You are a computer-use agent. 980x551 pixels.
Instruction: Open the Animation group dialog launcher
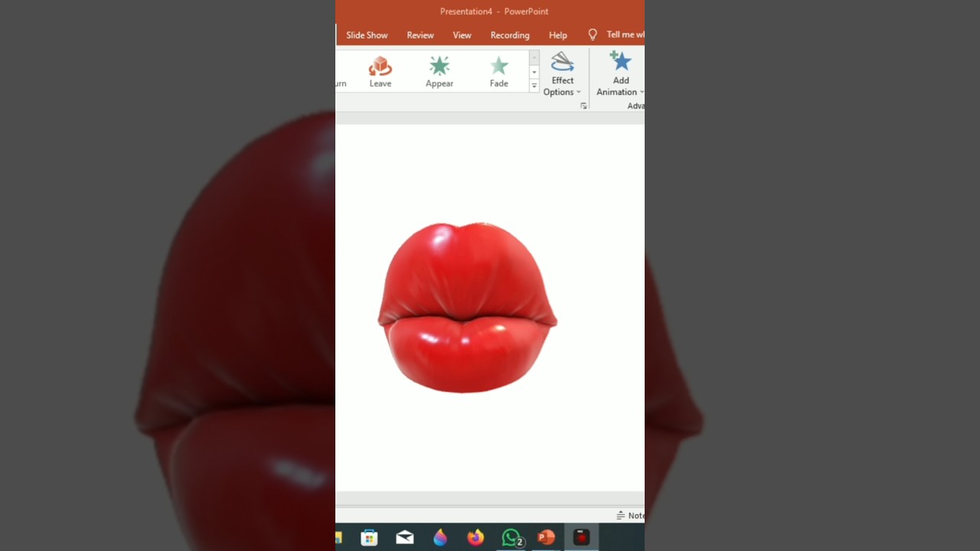coord(583,106)
